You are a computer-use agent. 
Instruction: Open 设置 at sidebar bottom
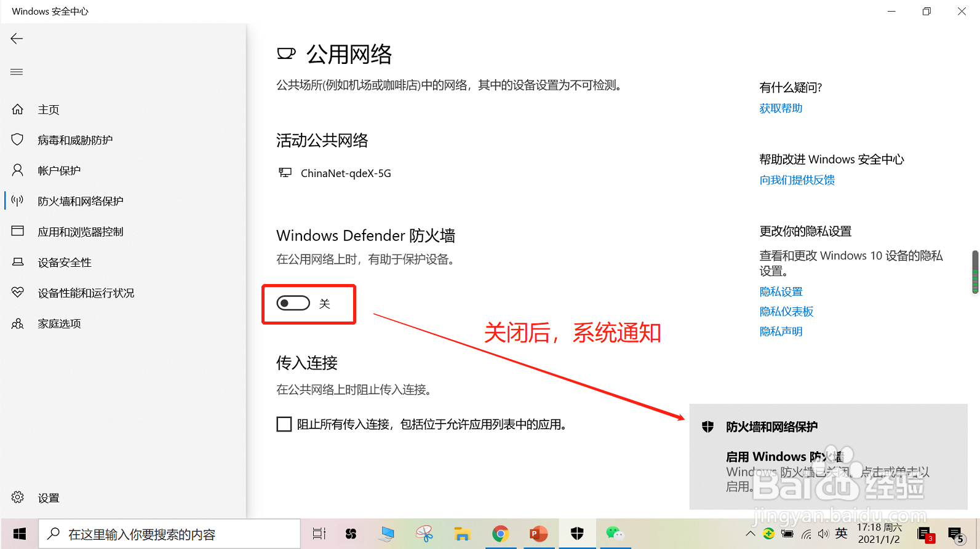tap(49, 498)
